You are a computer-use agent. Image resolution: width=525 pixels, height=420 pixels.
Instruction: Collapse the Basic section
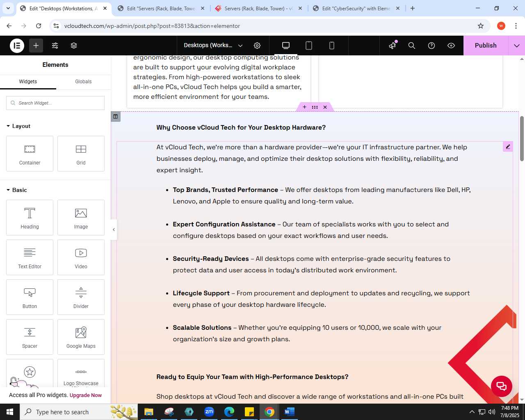click(x=17, y=190)
